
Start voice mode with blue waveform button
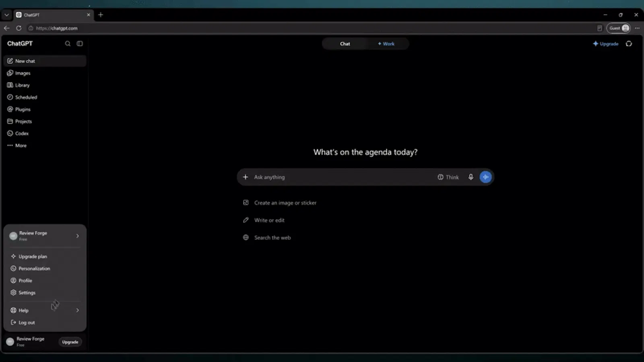tap(486, 177)
